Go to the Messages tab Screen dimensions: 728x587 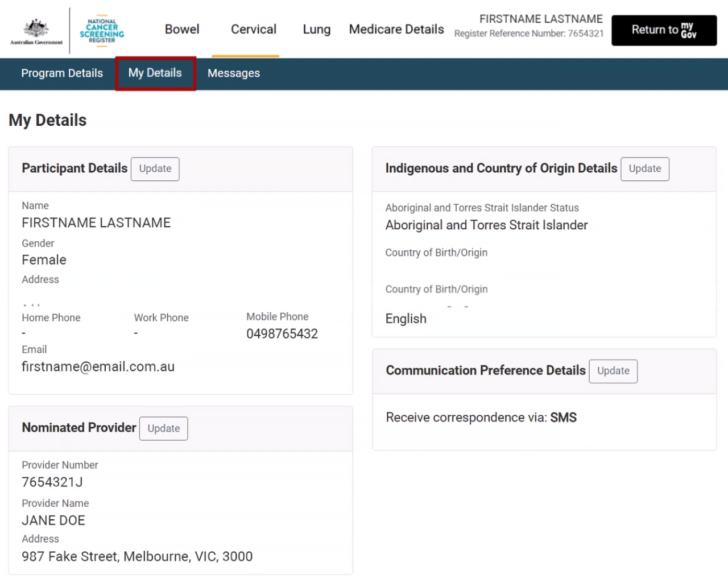click(x=234, y=73)
